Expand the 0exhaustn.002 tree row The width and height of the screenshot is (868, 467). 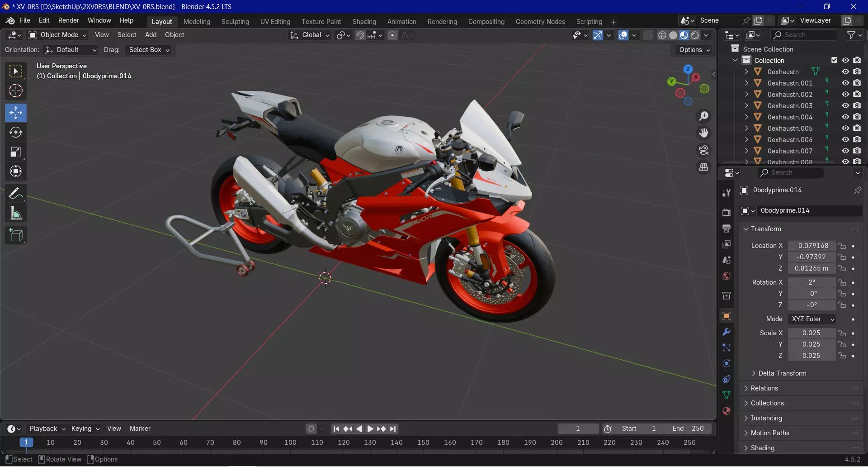point(746,94)
